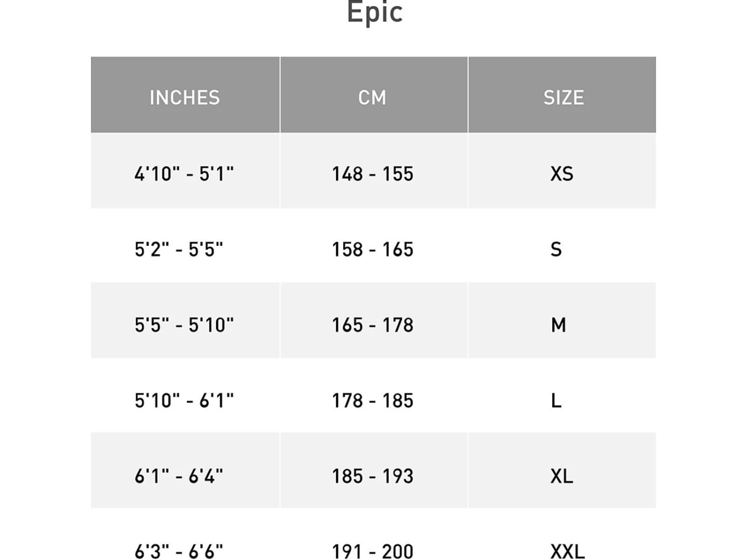Click the 5'10" - 6'1" height cell
The height and width of the screenshot is (560, 747).
coord(184,400)
